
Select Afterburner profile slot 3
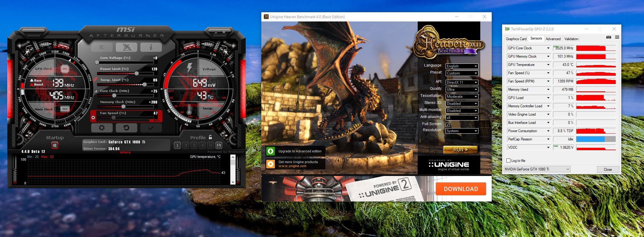click(x=194, y=145)
